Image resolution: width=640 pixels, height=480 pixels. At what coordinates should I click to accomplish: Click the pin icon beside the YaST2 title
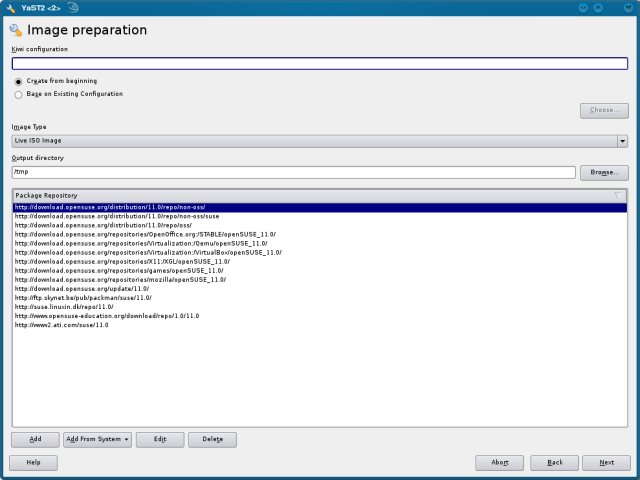pos(73,7)
